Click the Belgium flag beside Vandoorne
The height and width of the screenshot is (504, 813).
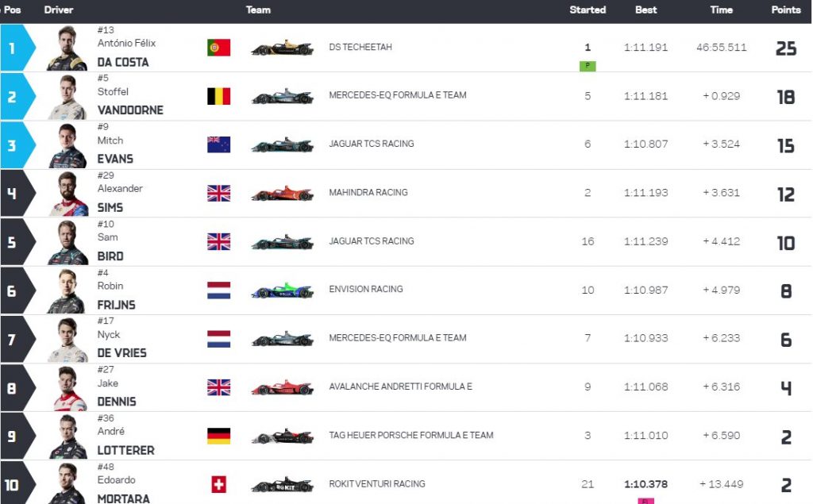(219, 97)
